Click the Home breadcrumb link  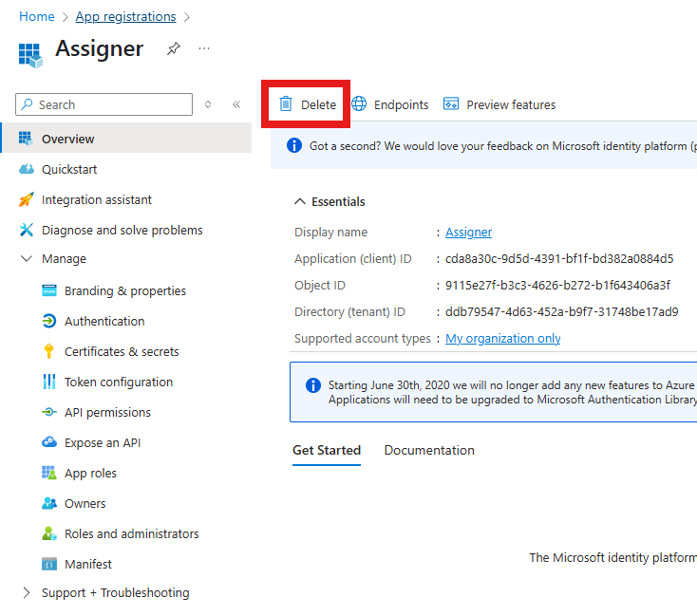coord(36,16)
